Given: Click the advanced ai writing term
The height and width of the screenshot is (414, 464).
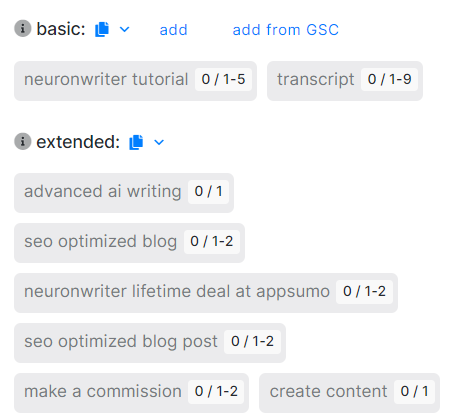Looking at the screenshot, I should pyautogui.click(x=124, y=193).
